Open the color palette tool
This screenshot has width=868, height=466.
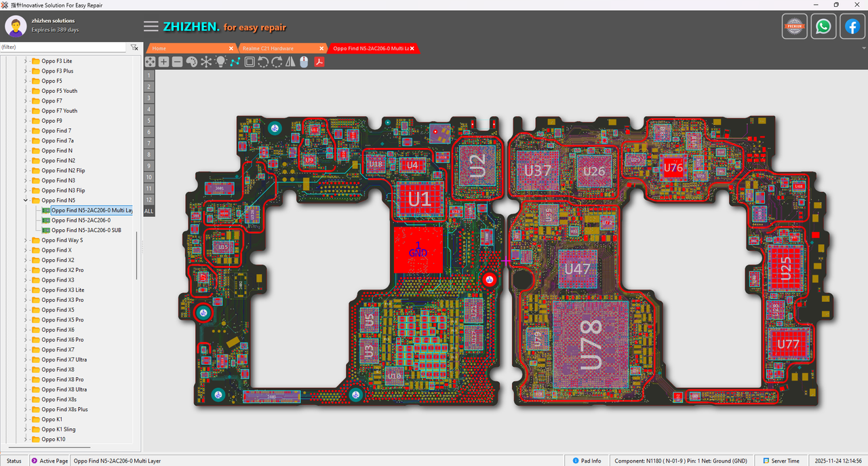[x=192, y=62]
